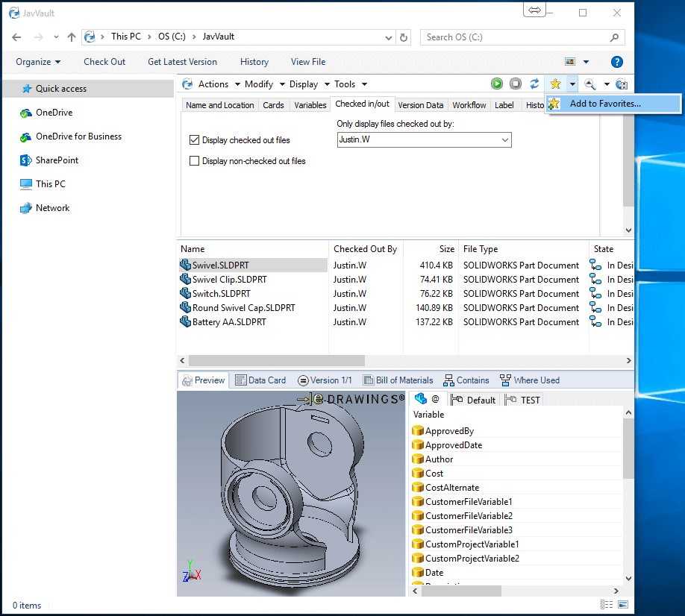685x616 pixels.
Task: Click the yellow star favorites icon
Action: click(x=555, y=84)
